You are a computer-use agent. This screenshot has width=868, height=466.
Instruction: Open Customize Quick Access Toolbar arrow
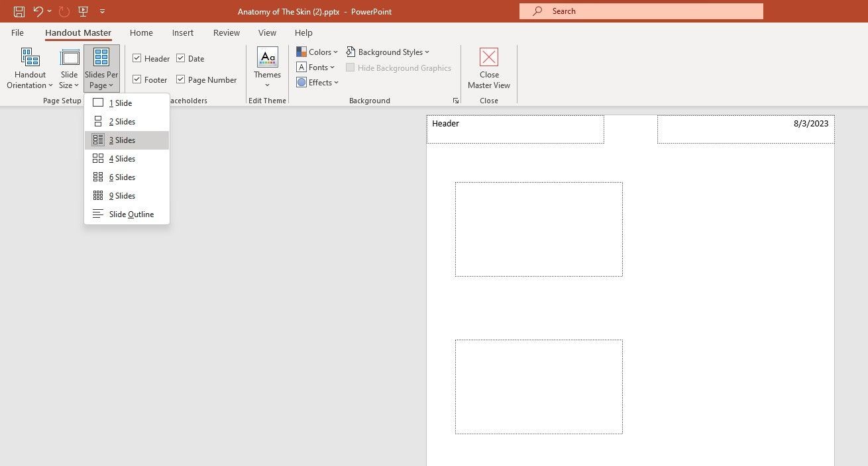pyautogui.click(x=102, y=11)
